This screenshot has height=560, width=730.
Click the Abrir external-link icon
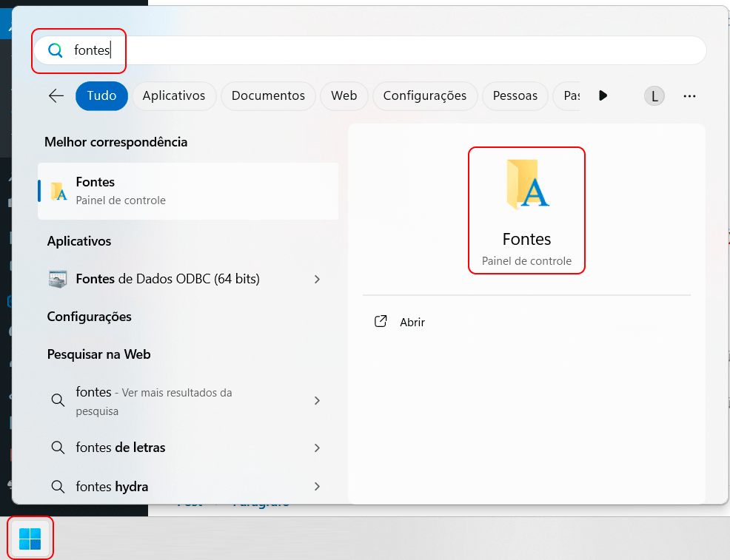pyautogui.click(x=381, y=322)
